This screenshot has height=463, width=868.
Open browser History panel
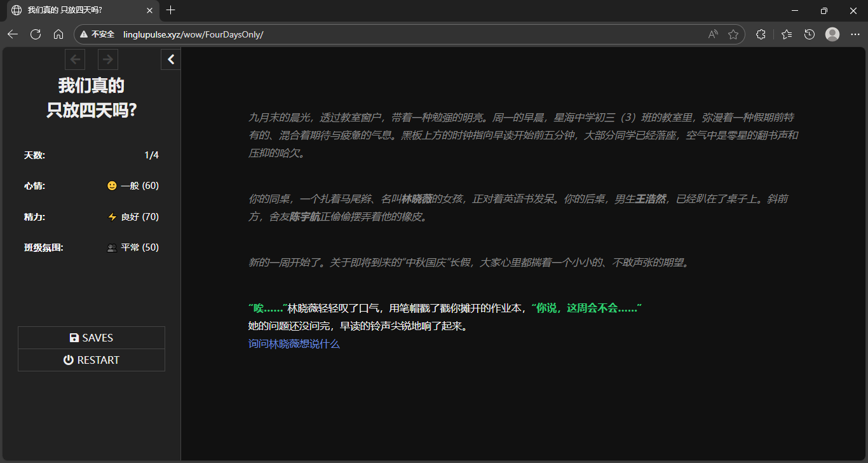tap(810, 34)
